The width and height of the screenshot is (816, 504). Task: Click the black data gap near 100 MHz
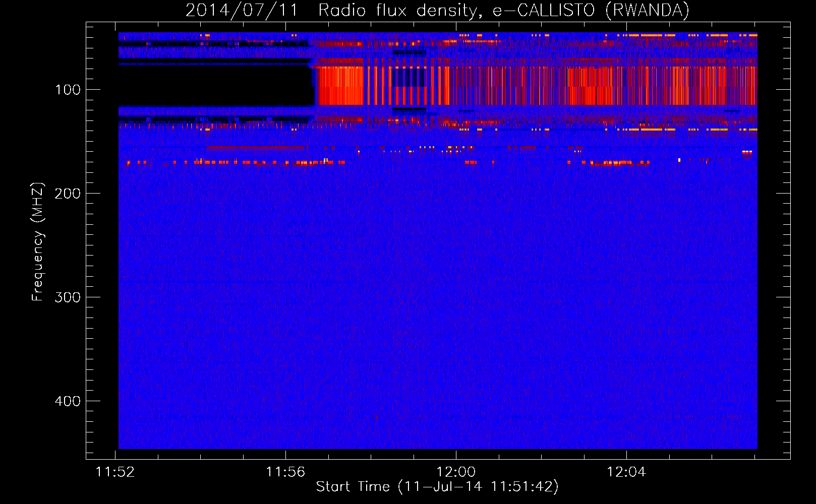click(x=216, y=85)
